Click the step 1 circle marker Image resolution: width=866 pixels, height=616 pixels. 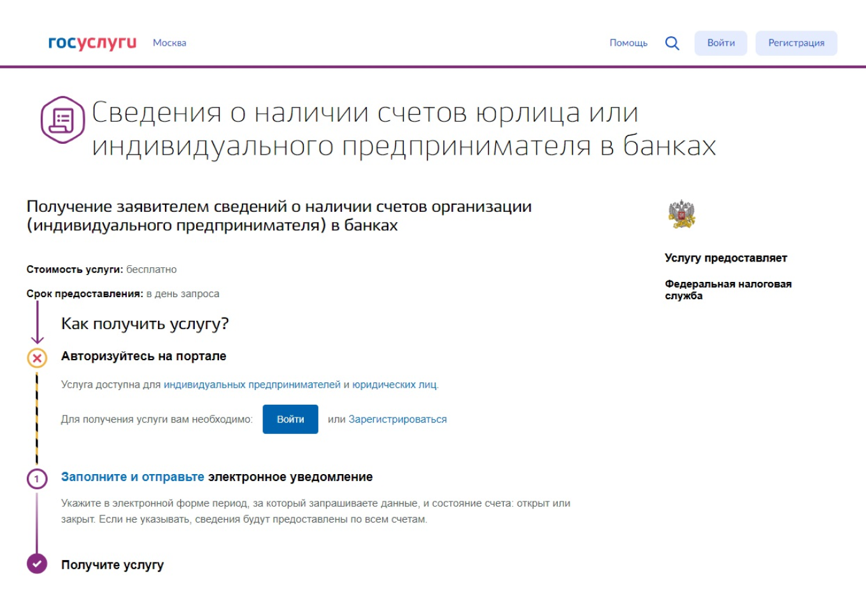pyautogui.click(x=36, y=477)
